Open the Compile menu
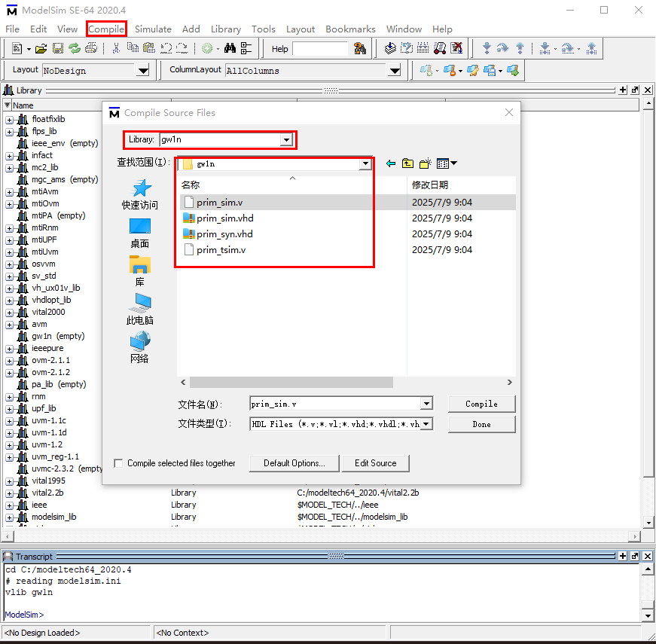 pos(106,29)
